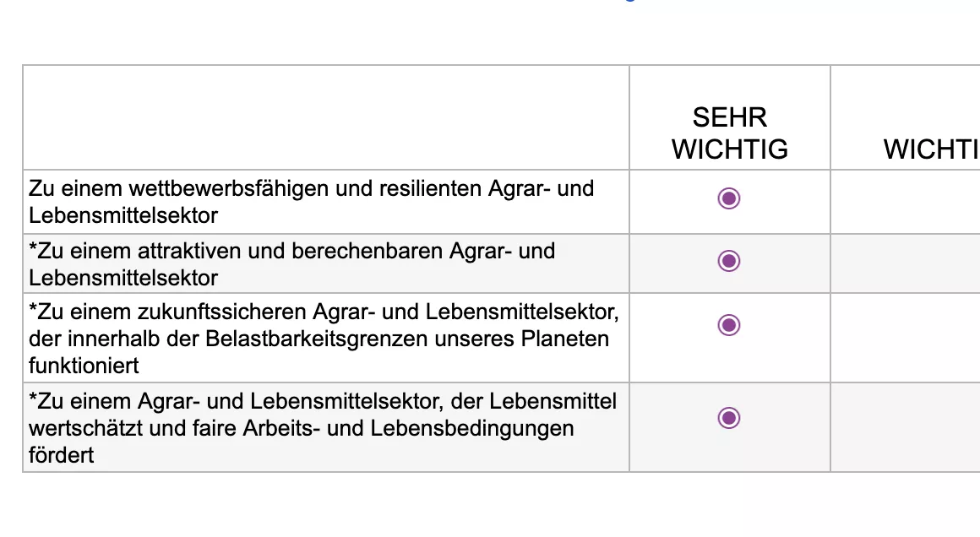Click the partially visible WICHTIG column header
980x537 pixels.
coord(931,149)
